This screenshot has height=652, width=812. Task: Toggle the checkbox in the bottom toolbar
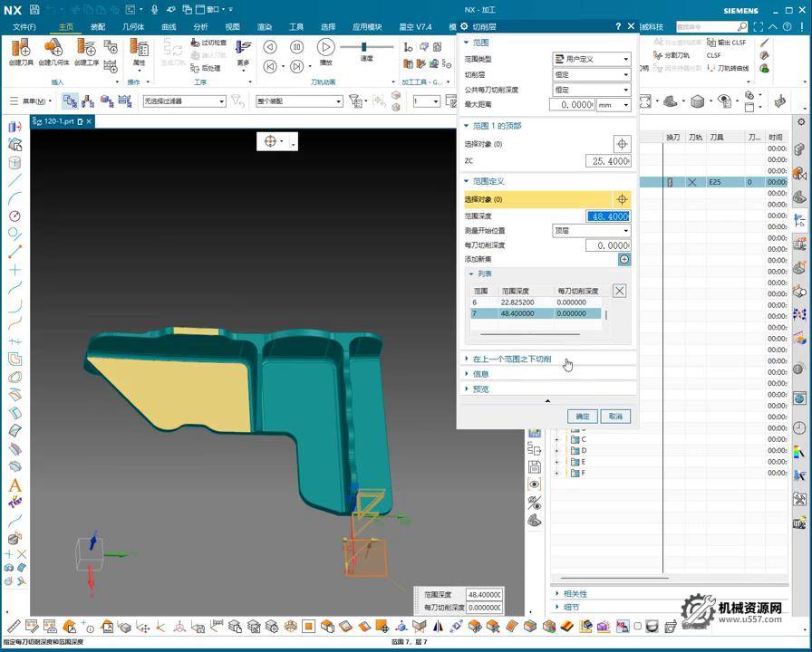[x=637, y=627]
